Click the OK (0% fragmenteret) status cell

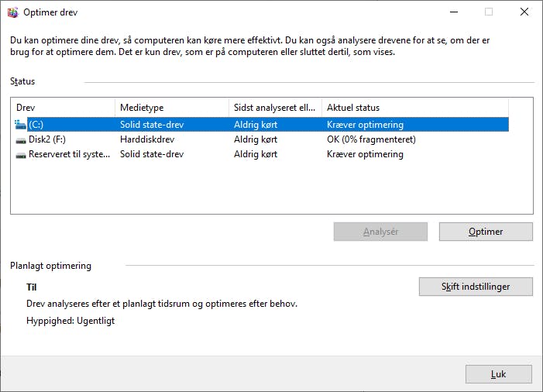(x=371, y=139)
